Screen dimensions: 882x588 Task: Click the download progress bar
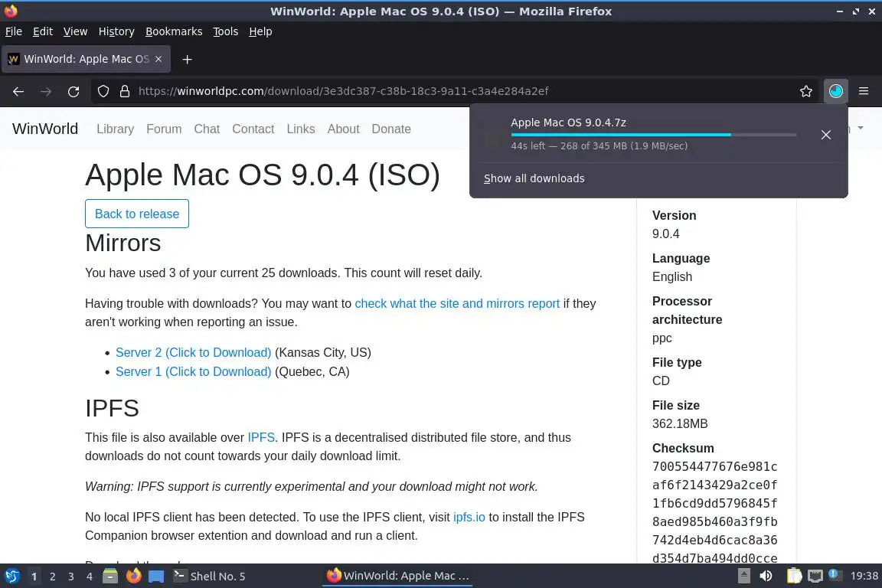[x=654, y=135]
